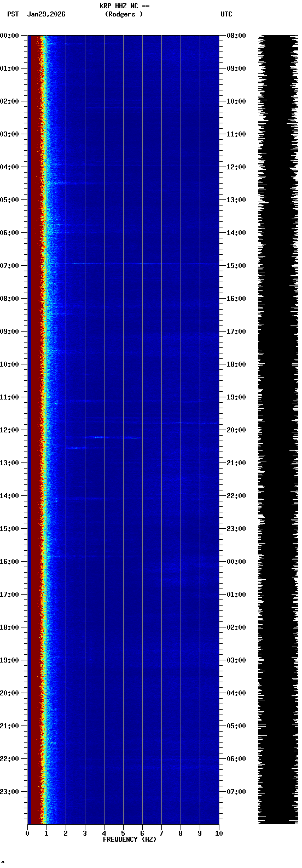This screenshot has height=868, width=302.
Task: Click the 19:00 PST time label
Action: (x=10, y=660)
